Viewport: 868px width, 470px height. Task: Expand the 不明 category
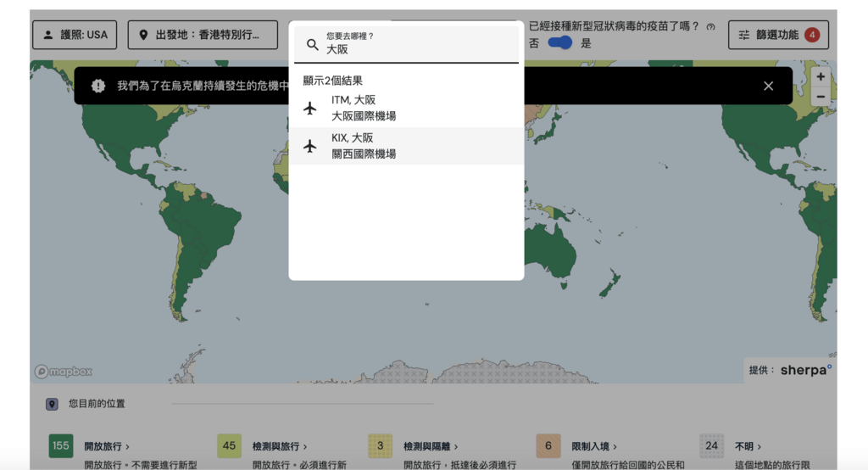click(x=748, y=447)
